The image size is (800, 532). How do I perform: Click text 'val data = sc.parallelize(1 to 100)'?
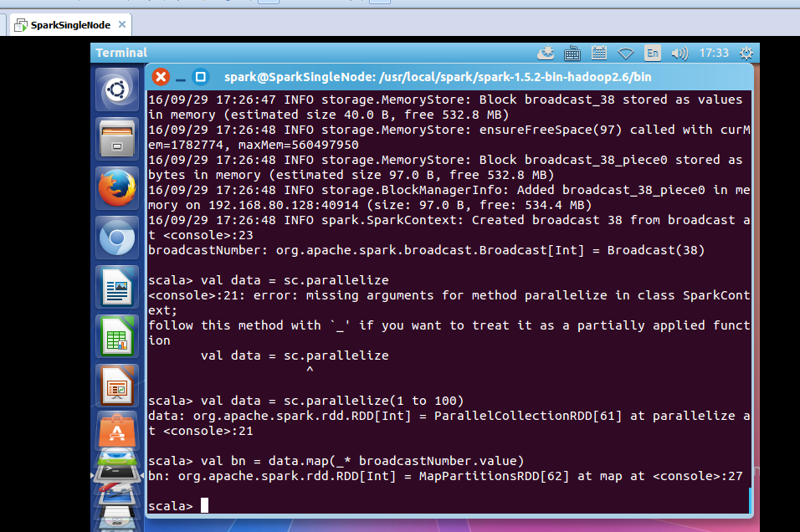click(x=332, y=401)
